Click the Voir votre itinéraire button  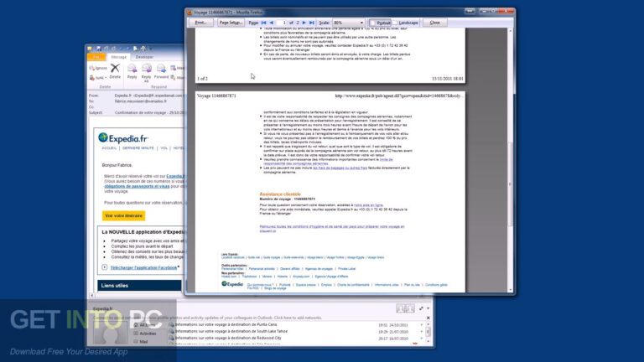[123, 215]
